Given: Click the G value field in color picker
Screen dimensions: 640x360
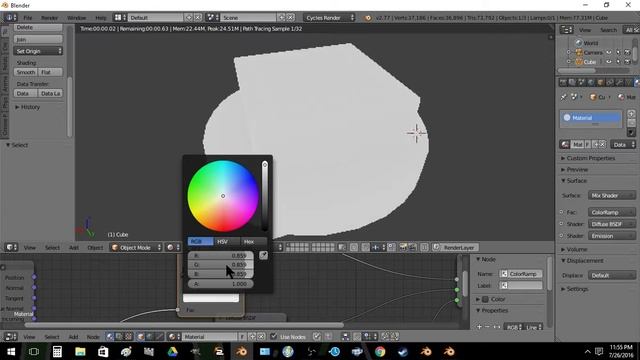Looking at the screenshot, I should click(x=220, y=264).
